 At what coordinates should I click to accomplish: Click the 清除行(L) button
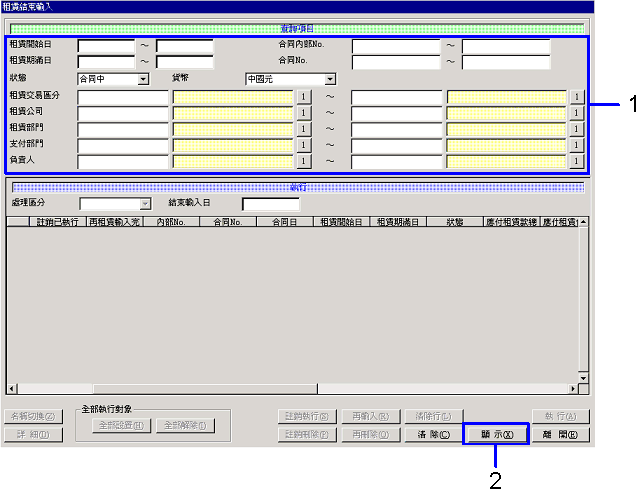click(x=433, y=416)
